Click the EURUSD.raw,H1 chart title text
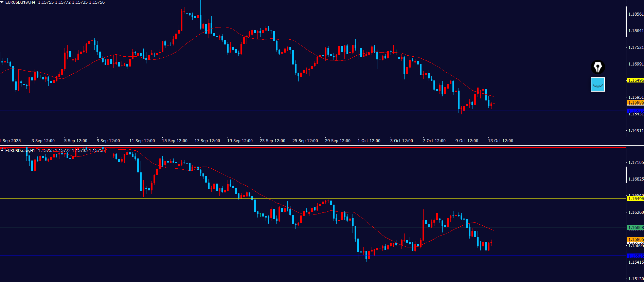This screenshot has height=282, width=644. tap(20, 150)
